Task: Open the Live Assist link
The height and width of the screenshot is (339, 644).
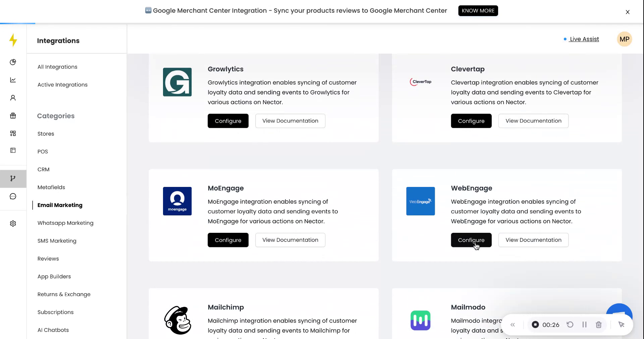Action: coord(584,39)
